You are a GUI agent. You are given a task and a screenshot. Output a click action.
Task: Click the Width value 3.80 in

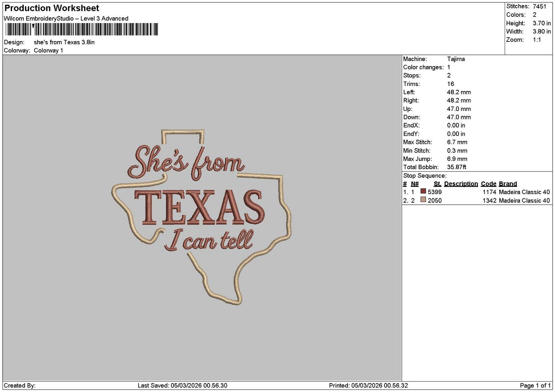[x=542, y=31]
